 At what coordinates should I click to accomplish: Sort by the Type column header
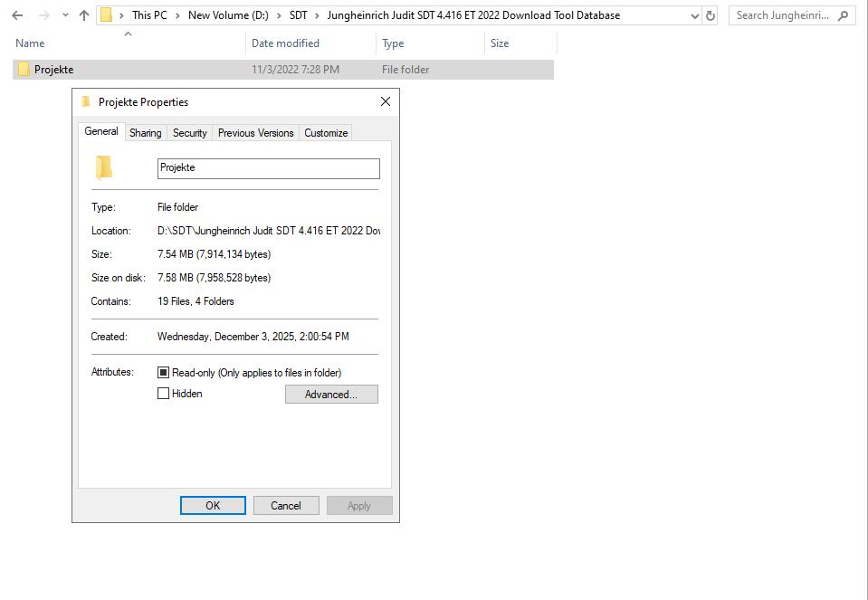[393, 43]
